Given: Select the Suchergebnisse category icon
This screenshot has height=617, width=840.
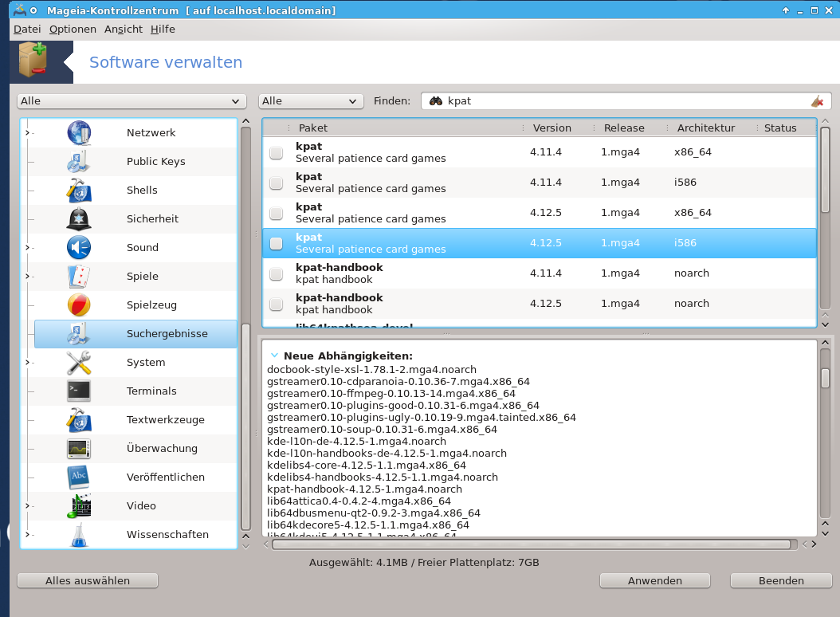Looking at the screenshot, I should 79,333.
